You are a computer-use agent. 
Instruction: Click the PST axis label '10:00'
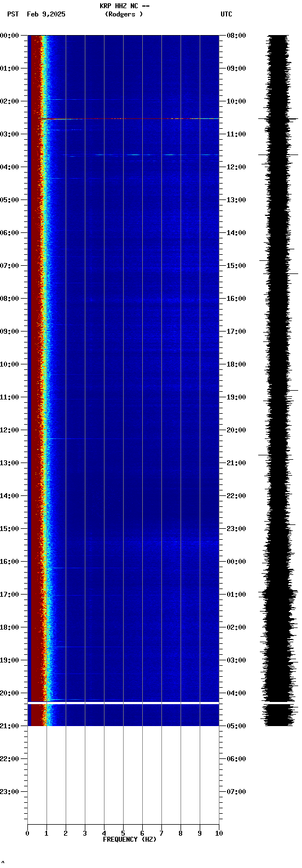point(9,364)
